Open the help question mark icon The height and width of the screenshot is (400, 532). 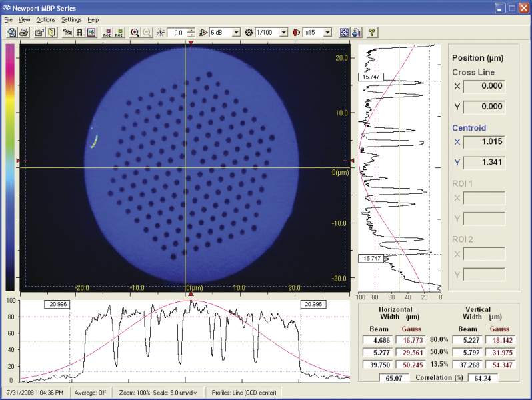coord(371,32)
